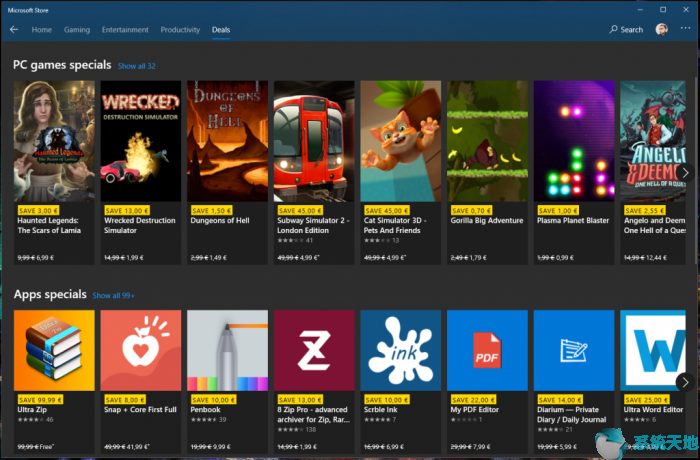This screenshot has height=460, width=700.
Task: Click the Dungeons of Hell title
Action: pyautogui.click(x=220, y=221)
